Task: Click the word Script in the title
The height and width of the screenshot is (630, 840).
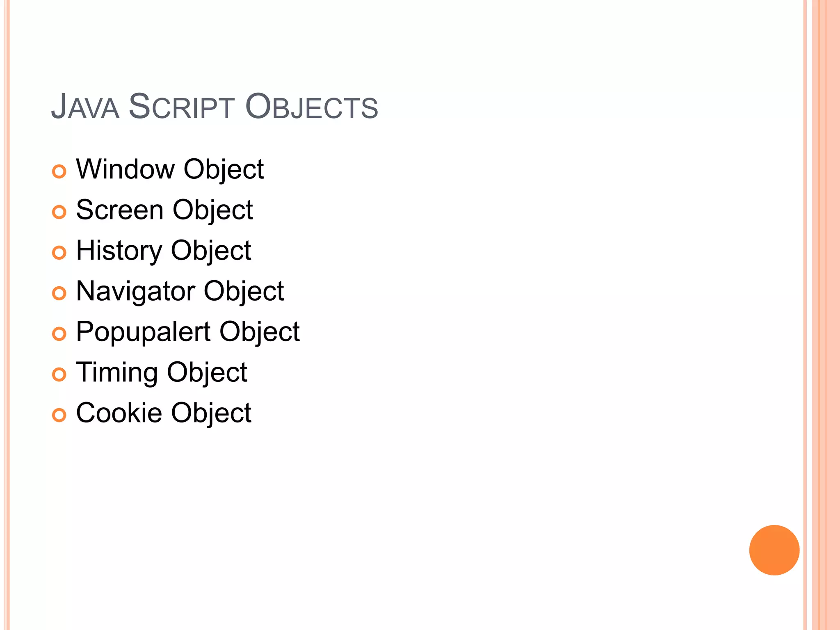Action: (x=181, y=107)
